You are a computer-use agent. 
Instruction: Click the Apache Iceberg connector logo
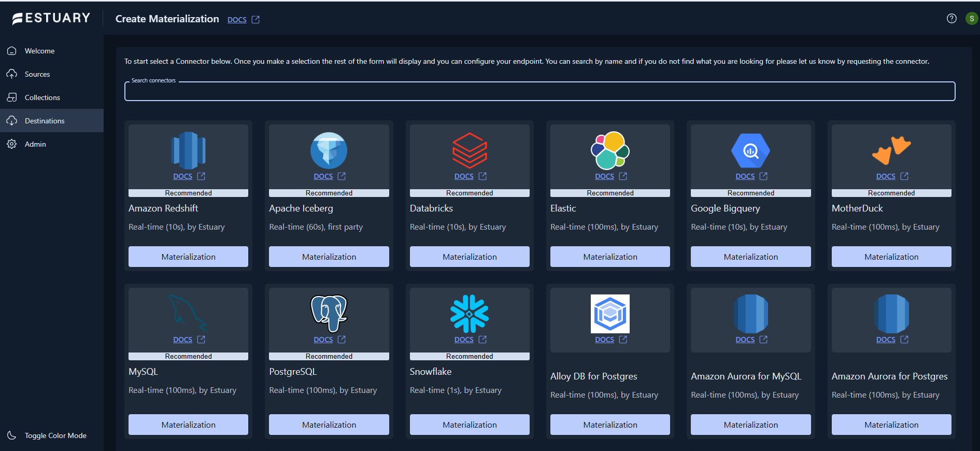click(329, 150)
